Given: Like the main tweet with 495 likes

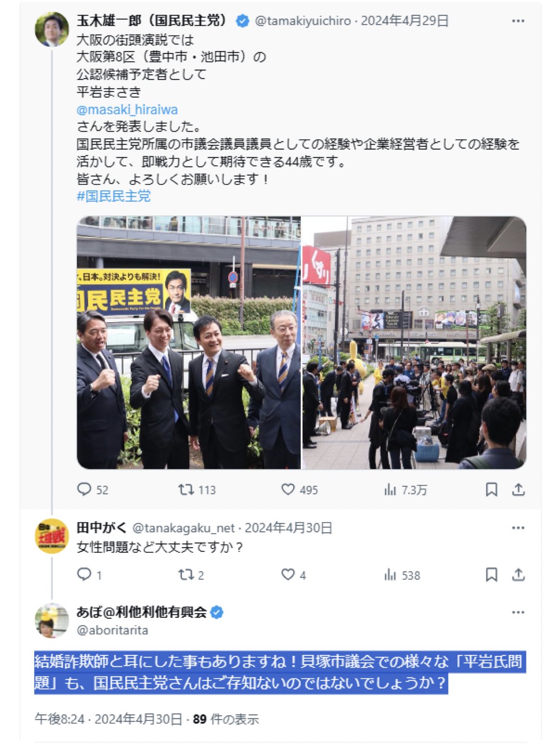Looking at the screenshot, I should pos(299,490).
